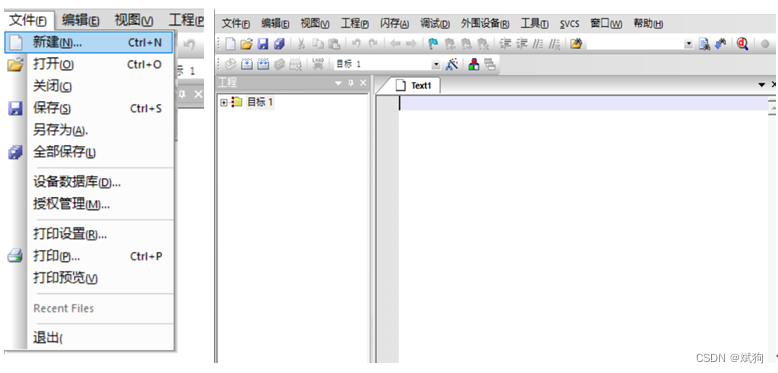Choose 保存(S) from the File menu

(x=89, y=108)
